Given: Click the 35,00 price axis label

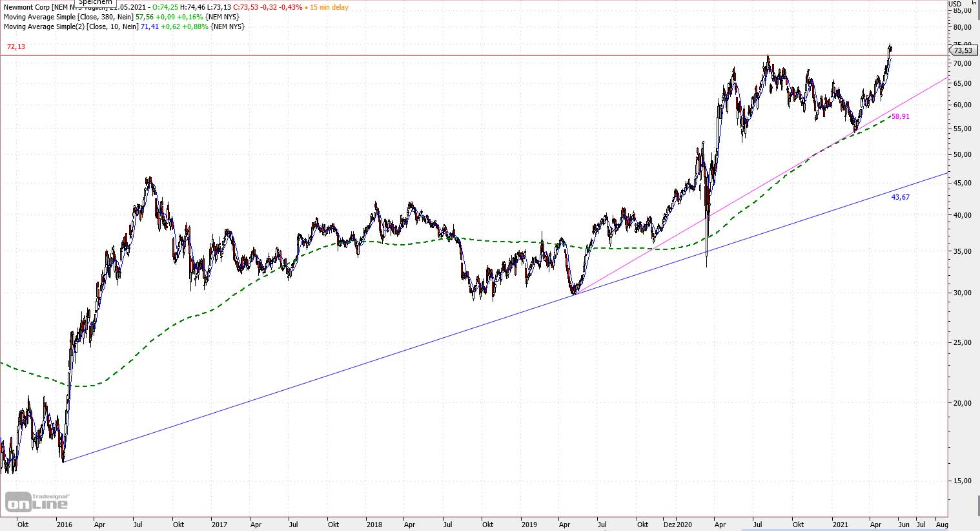Looking at the screenshot, I should (963, 251).
